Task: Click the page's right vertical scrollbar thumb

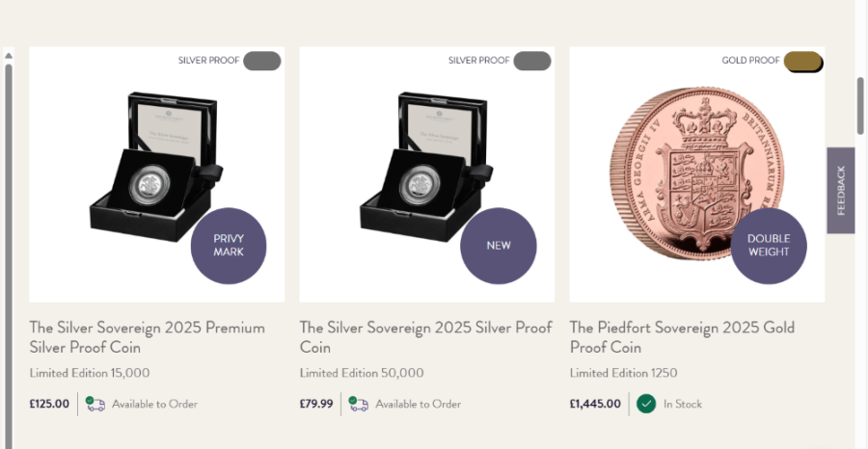Action: pos(860,106)
